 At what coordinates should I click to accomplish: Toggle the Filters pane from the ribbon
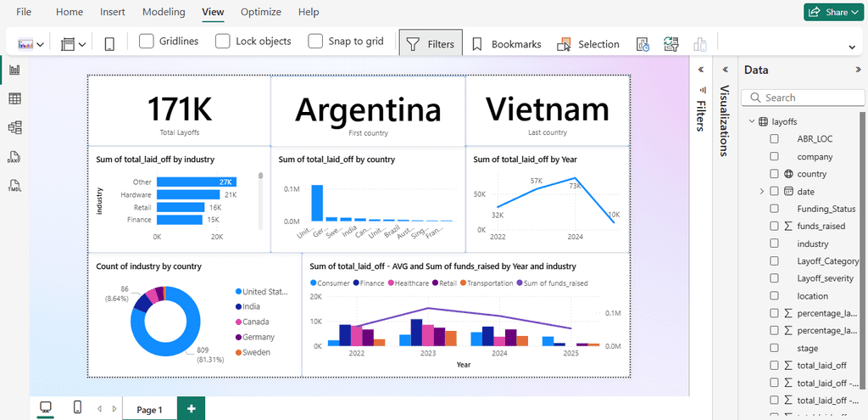(x=431, y=44)
